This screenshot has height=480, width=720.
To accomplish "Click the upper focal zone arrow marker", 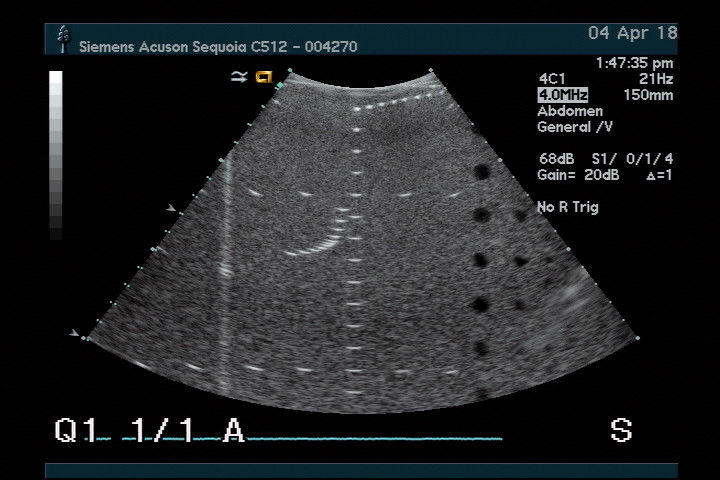I will click(x=171, y=208).
